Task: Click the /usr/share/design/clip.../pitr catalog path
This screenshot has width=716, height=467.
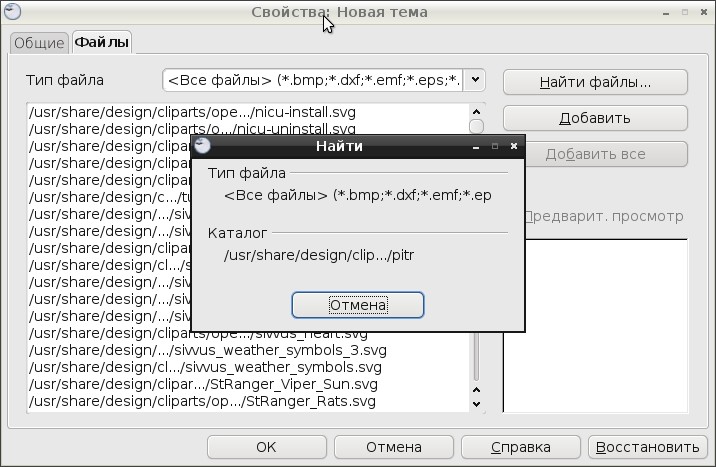Action: coord(319,255)
